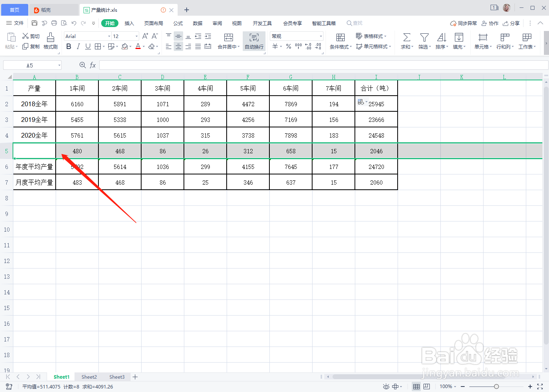Click the sync error (同步异常) button
Image resolution: width=549 pixels, height=392 pixels.
[464, 23]
